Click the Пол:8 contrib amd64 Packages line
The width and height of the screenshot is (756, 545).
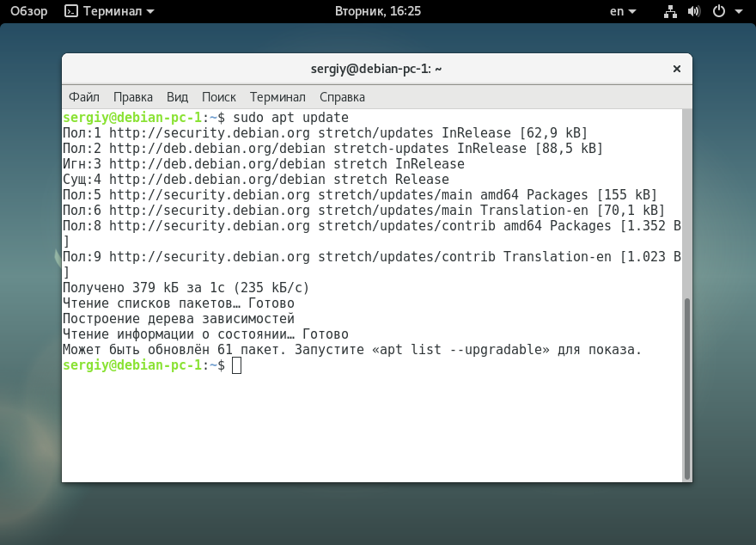[372, 234]
